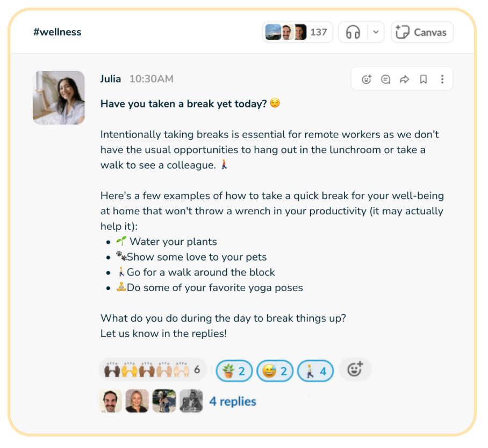
Task: Reply in thread using the speech bubble icon
Action: [x=385, y=80]
